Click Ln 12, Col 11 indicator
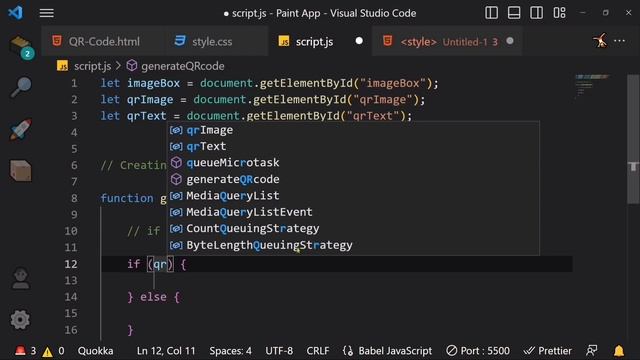This screenshot has height=360, width=640. [166, 351]
